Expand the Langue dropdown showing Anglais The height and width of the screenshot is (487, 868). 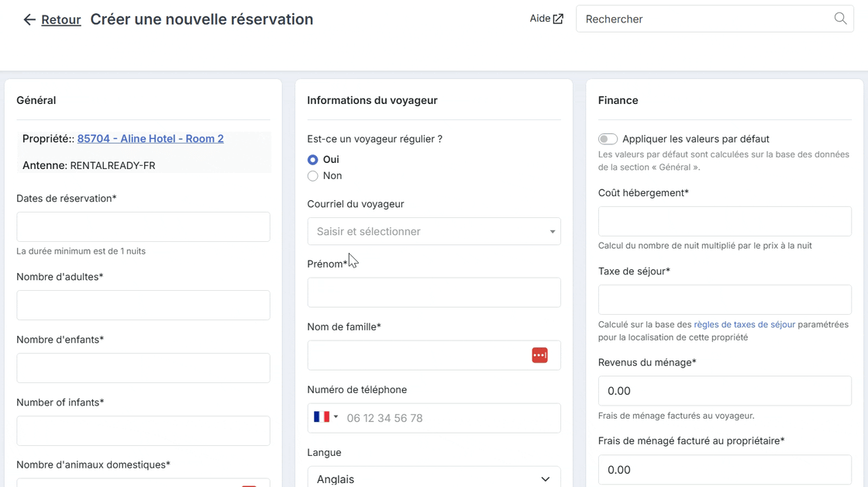433,478
